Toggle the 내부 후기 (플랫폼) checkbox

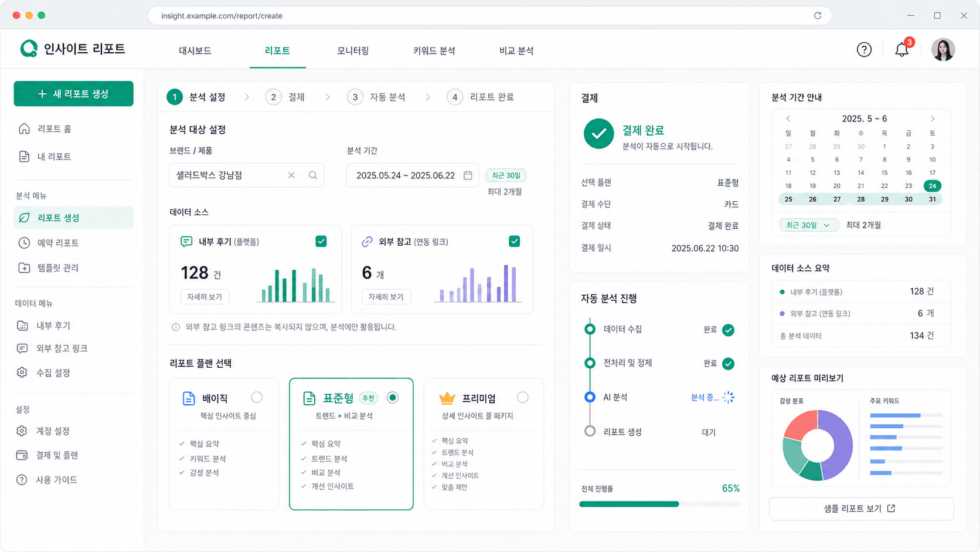click(x=321, y=241)
